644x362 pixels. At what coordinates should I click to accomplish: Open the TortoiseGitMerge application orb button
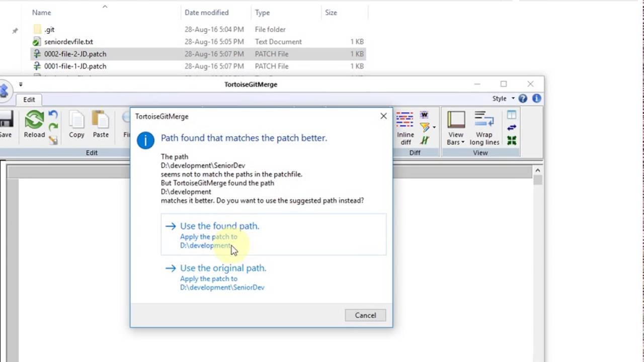click(4, 91)
